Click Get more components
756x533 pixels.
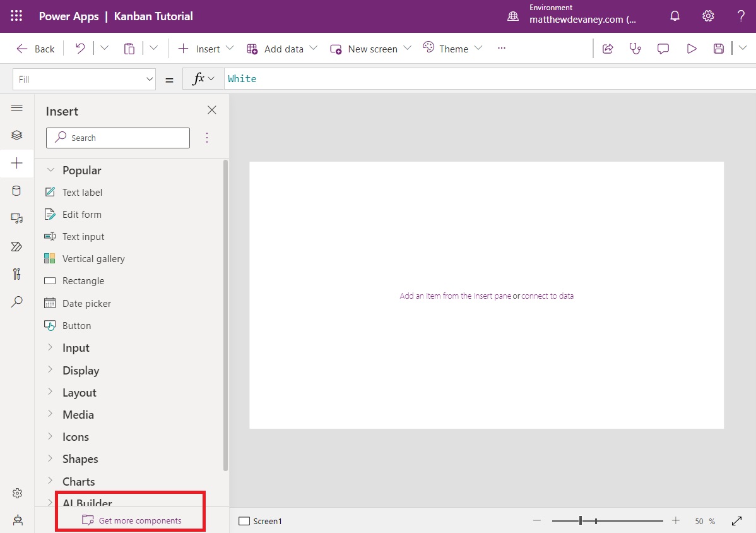tap(132, 520)
